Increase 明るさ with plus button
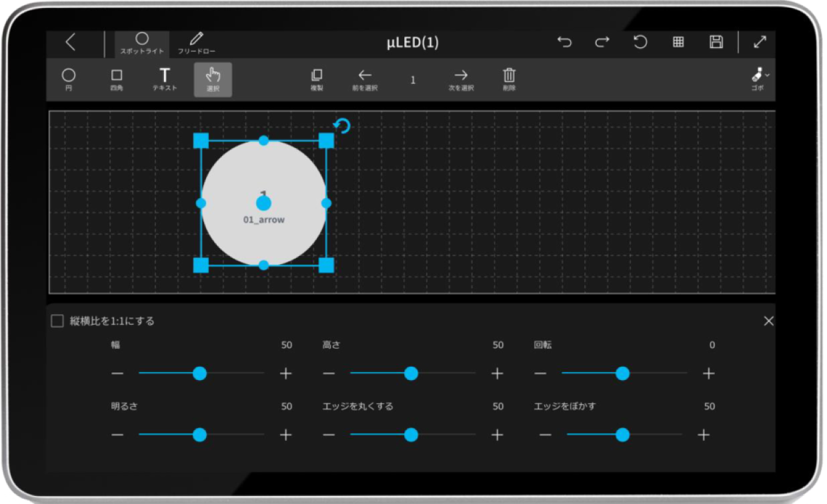This screenshot has width=827, height=504. click(285, 435)
